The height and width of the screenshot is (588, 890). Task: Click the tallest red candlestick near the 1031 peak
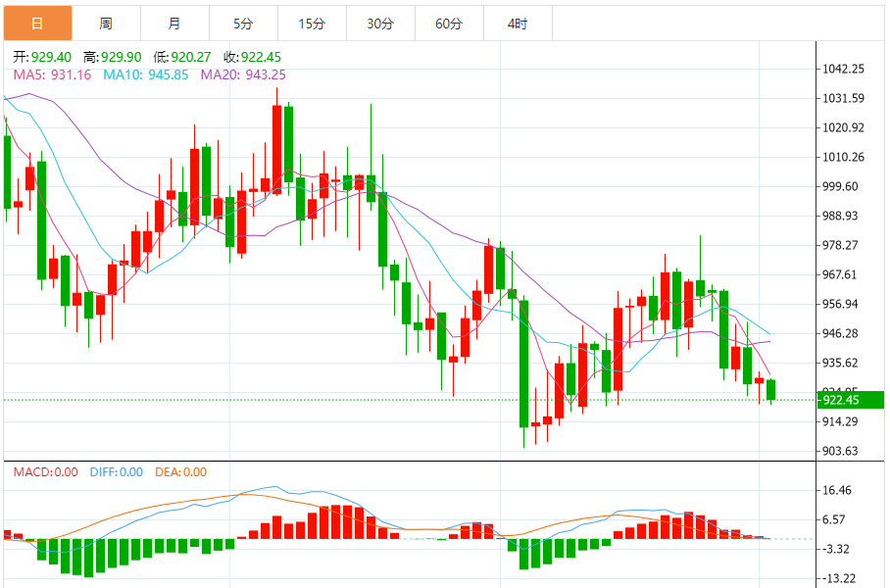click(x=277, y=150)
